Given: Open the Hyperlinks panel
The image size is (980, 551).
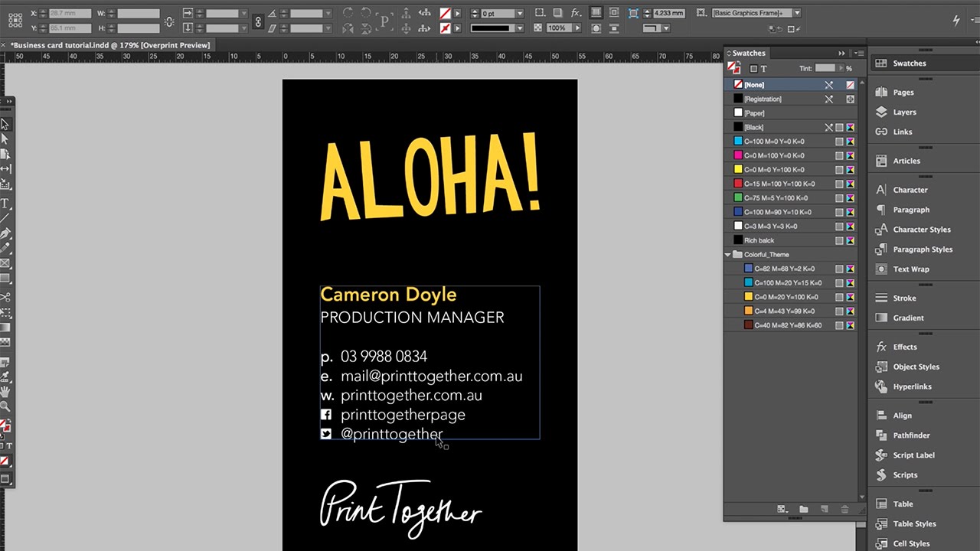Looking at the screenshot, I should pos(912,387).
